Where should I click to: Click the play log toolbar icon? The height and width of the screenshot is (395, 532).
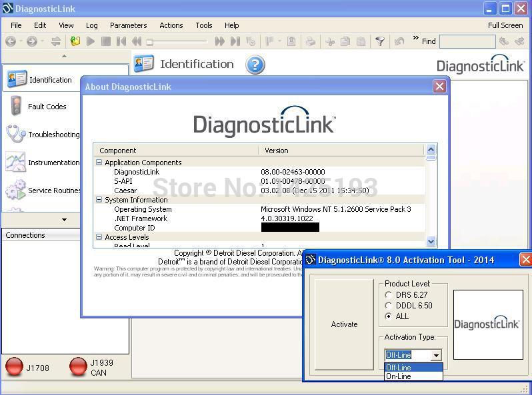90,41
